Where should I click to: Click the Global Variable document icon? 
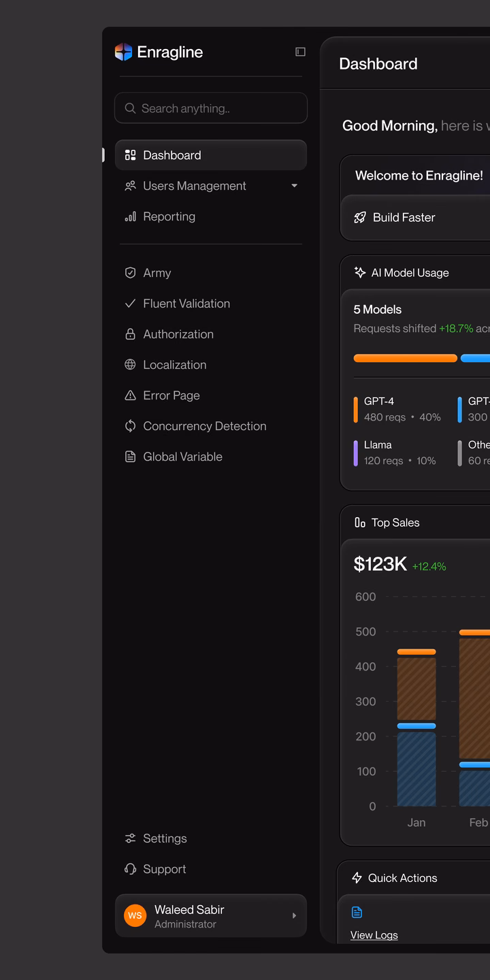coord(130,457)
